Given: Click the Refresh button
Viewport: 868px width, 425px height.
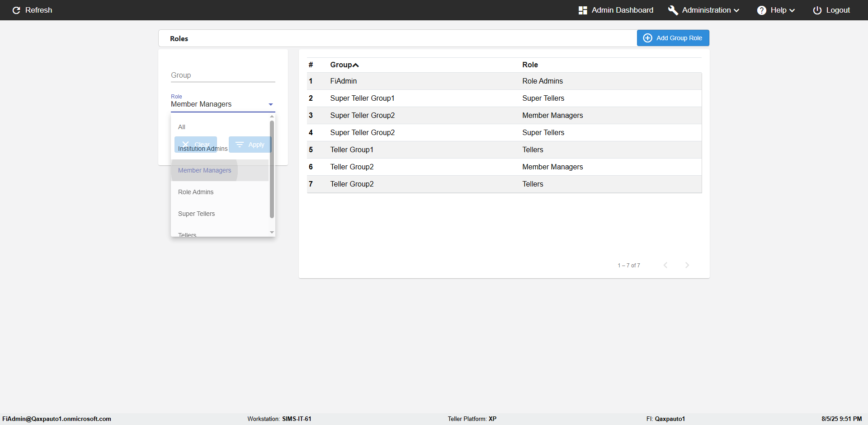Looking at the screenshot, I should [32, 10].
